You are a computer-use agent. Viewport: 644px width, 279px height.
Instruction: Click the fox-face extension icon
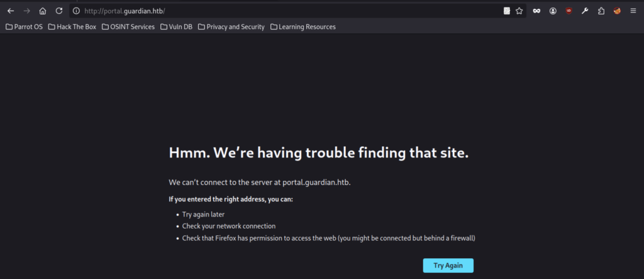(x=617, y=11)
